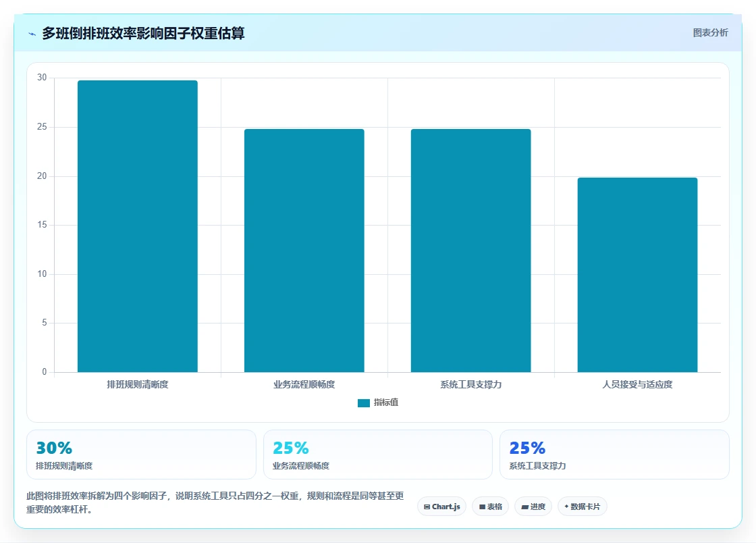This screenshot has height=543, width=756.
Task: Click the y-axis value 15
Action: click(x=42, y=225)
